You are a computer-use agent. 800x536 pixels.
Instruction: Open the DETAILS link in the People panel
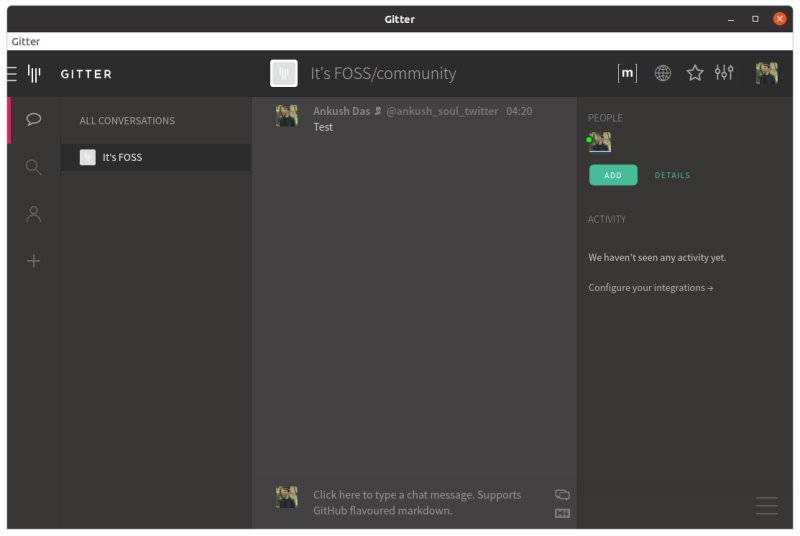[672, 175]
